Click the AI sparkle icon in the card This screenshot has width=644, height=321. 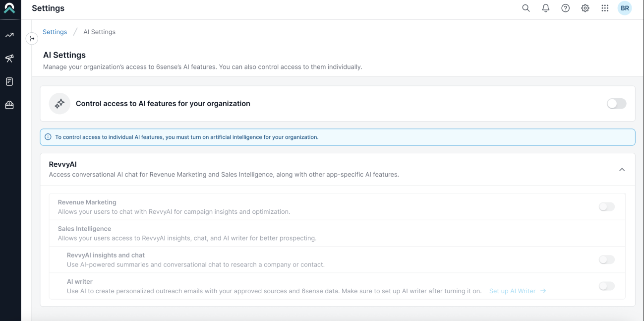pos(59,104)
